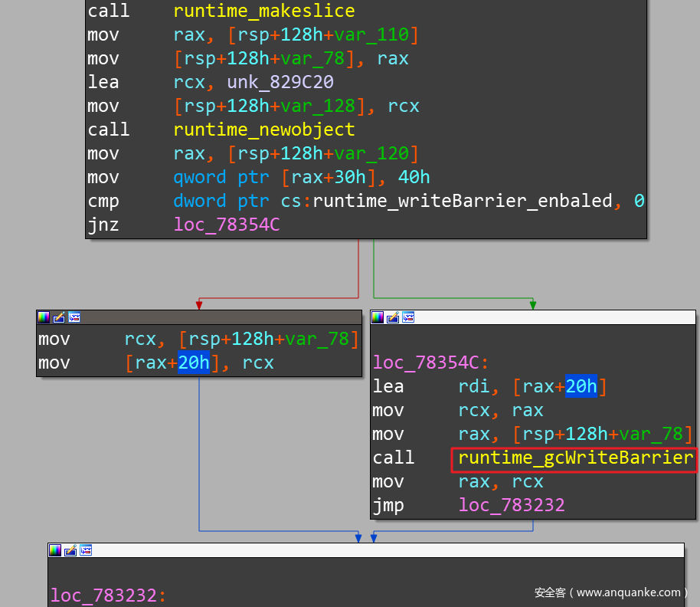Select highlighted 20h in the lea rdi instruction
The width and height of the screenshot is (700, 607).
point(581,387)
